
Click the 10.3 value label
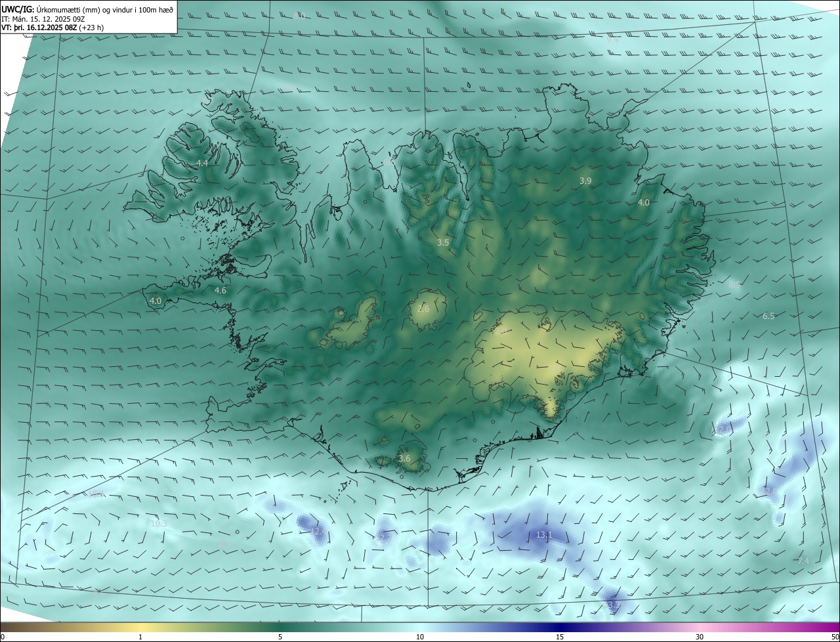pyautogui.click(x=159, y=523)
